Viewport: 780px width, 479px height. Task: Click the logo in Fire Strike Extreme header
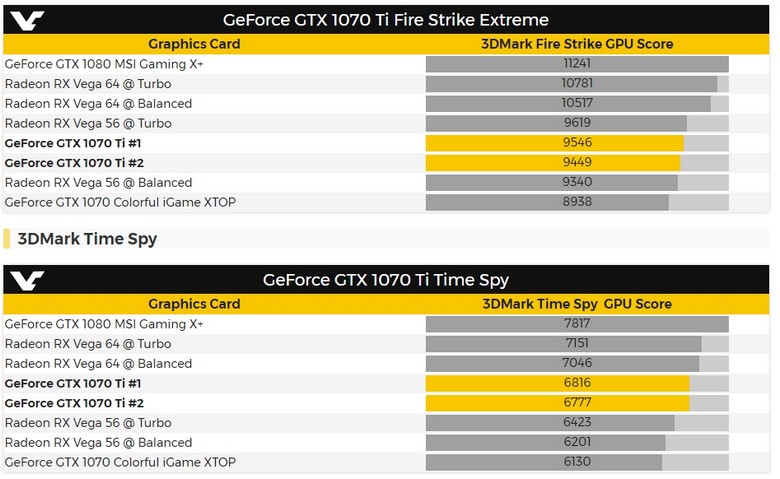[27, 21]
